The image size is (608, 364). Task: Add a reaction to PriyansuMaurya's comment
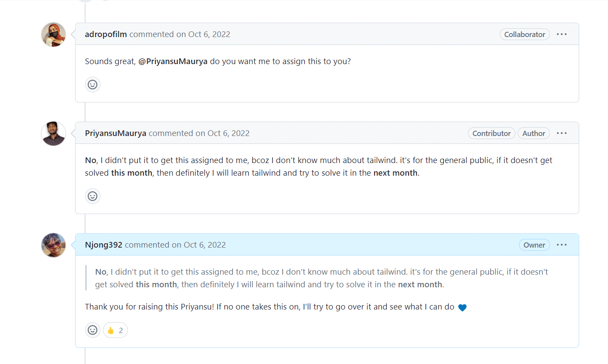93,196
